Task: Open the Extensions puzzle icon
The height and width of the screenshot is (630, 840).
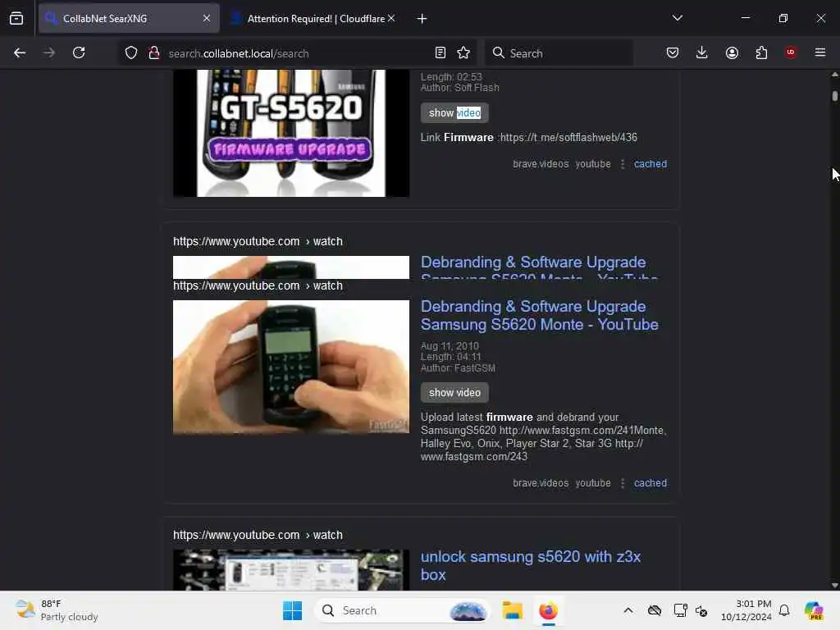Action: click(x=761, y=52)
